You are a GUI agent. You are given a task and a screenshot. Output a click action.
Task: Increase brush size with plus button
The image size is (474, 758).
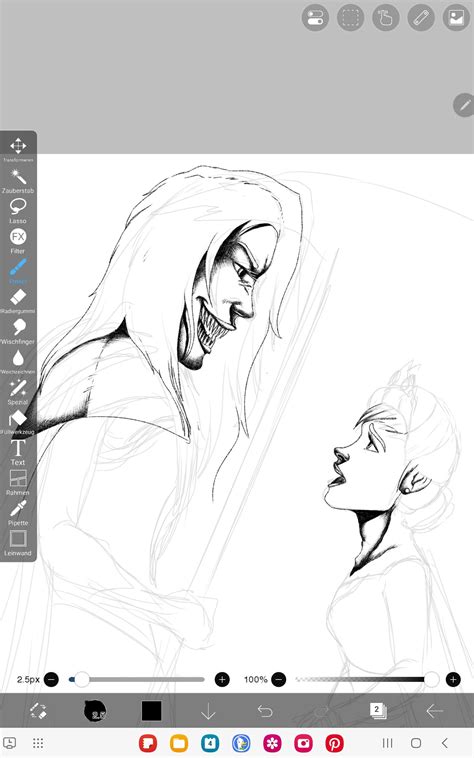pyautogui.click(x=222, y=680)
